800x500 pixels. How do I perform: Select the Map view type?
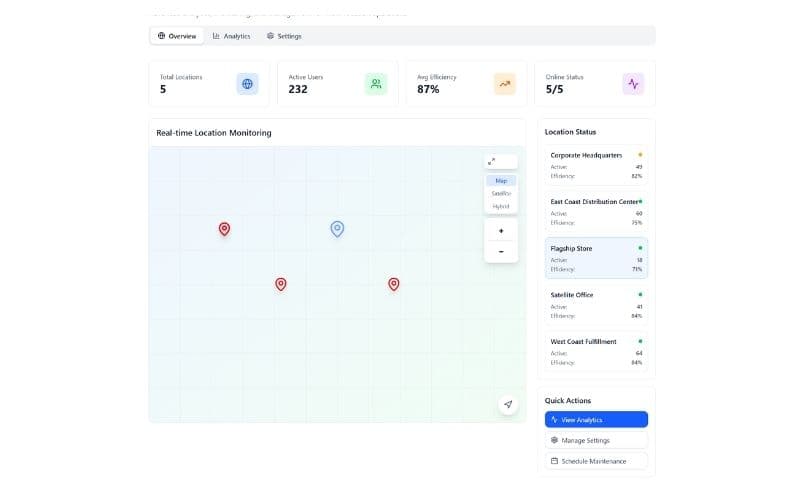pyautogui.click(x=501, y=181)
